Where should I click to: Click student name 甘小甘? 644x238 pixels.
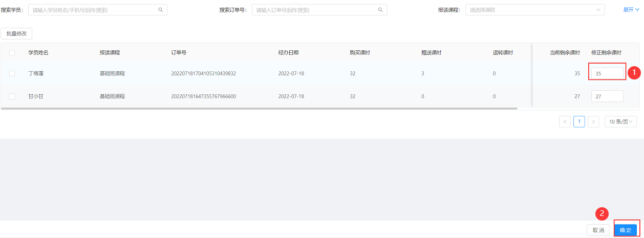click(36, 96)
